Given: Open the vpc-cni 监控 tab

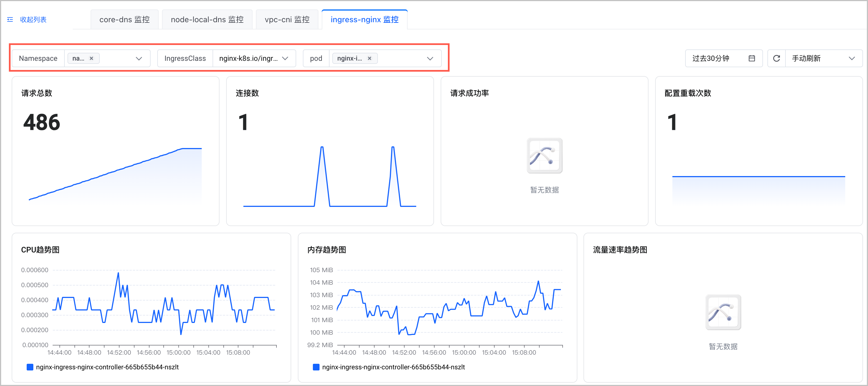Looking at the screenshot, I should (287, 19).
